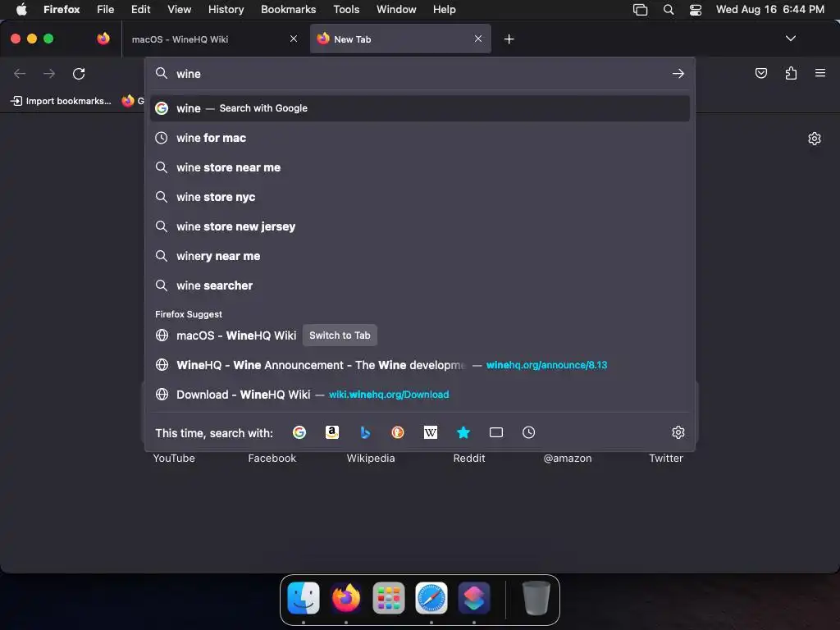Open Spotlight search in menu bar

[x=668, y=10]
